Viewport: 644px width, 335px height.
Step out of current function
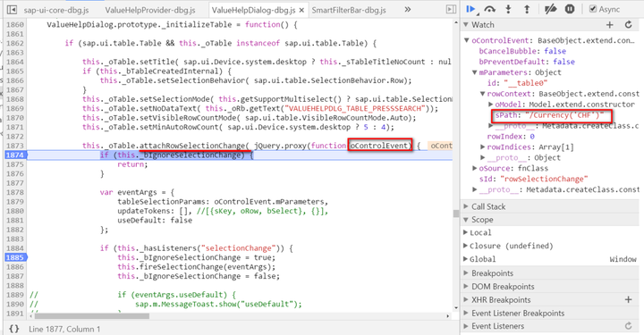coord(528,9)
